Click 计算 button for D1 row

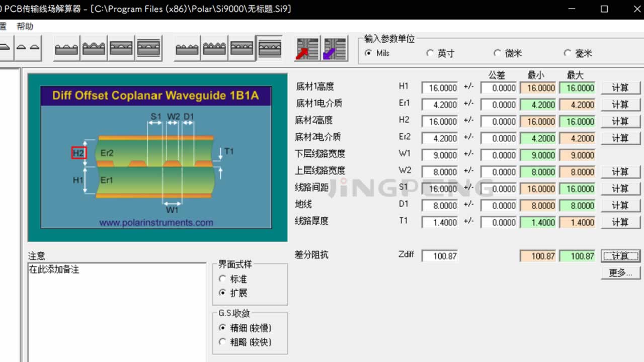(x=620, y=205)
